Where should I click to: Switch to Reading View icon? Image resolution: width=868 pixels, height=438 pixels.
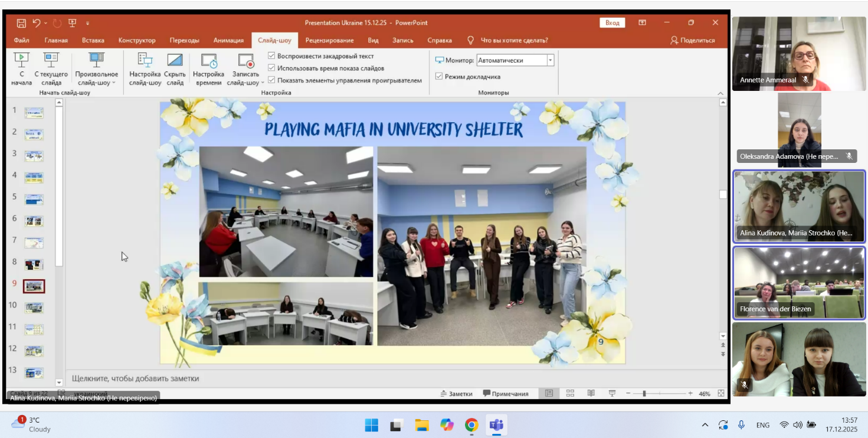591,394
